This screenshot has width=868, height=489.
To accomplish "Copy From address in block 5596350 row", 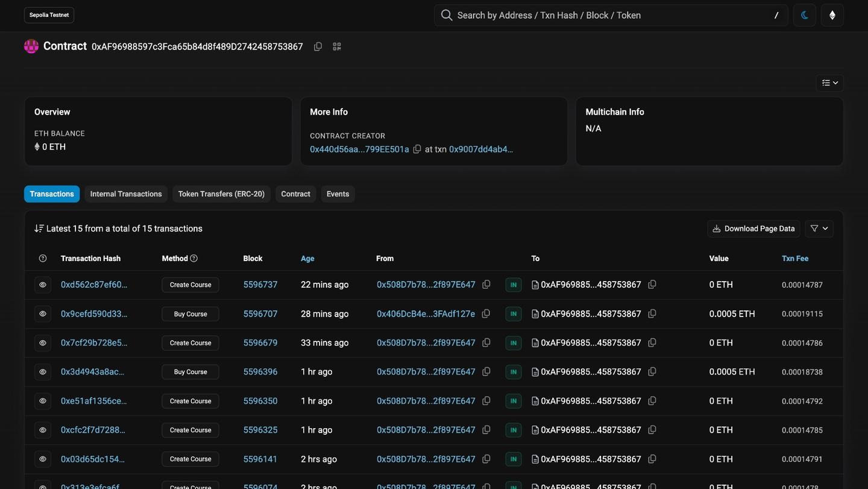I will pyautogui.click(x=486, y=400).
